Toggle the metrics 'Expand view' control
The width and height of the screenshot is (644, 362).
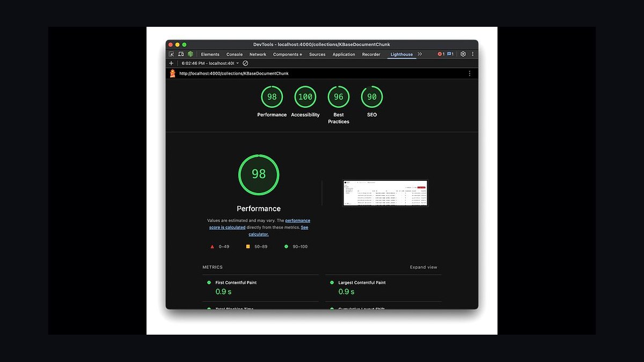coord(423,267)
